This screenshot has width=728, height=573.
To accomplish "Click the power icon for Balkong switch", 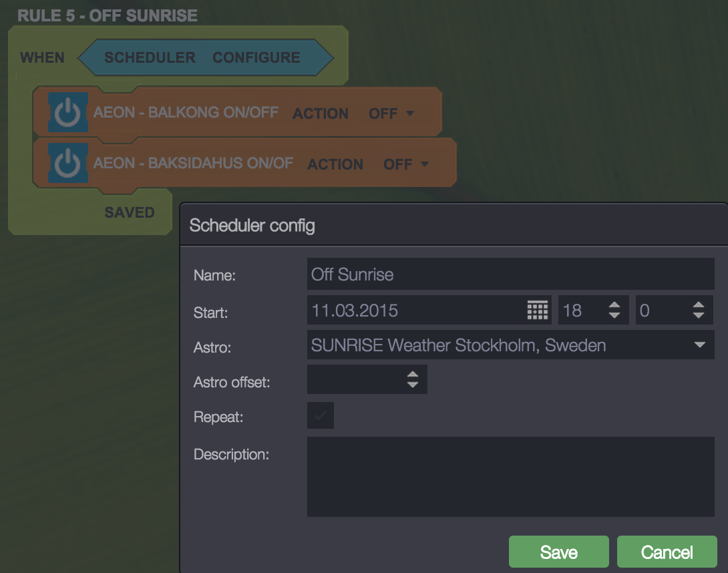I will click(x=67, y=113).
